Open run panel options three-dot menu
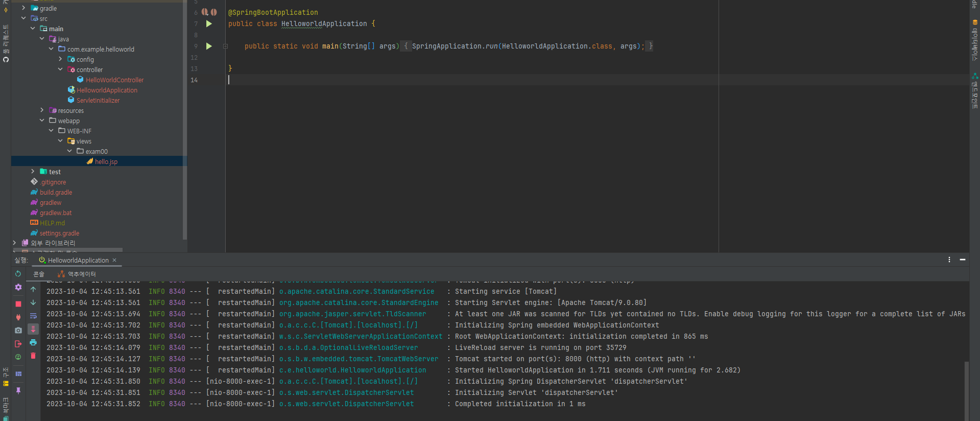980x421 pixels. tap(949, 260)
